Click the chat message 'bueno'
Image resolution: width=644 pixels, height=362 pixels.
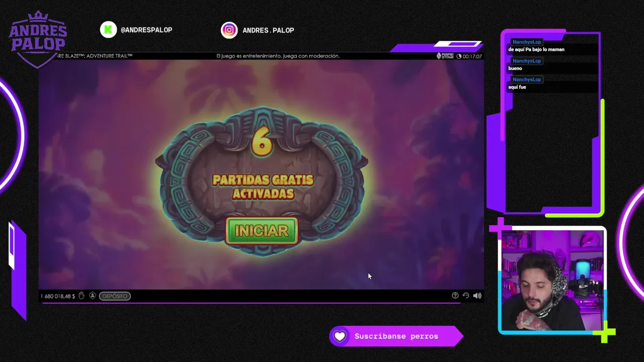515,68
